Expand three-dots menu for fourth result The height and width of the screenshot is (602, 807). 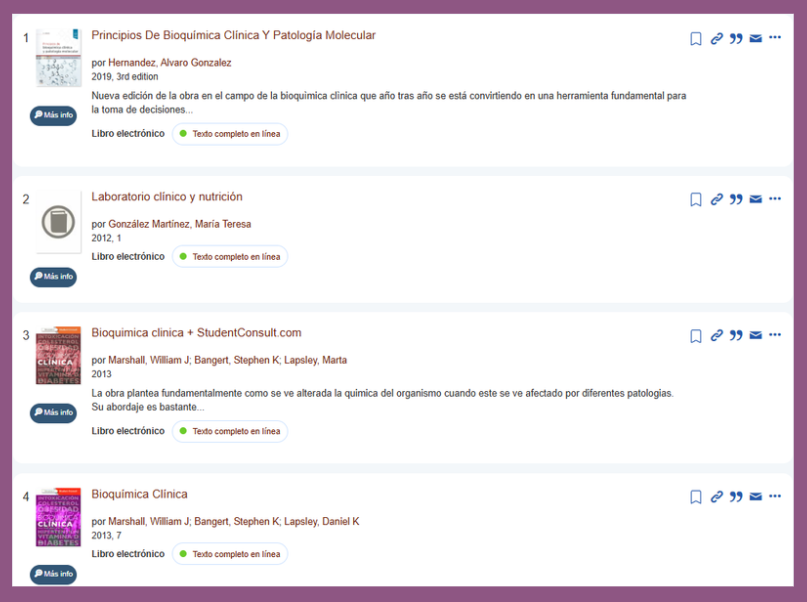pyautogui.click(x=775, y=496)
